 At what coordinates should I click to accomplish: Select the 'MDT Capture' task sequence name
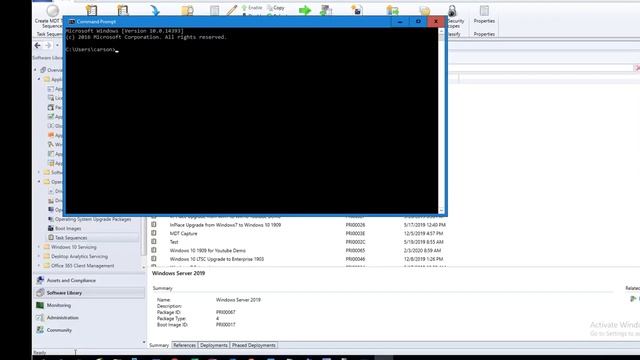[183, 233]
